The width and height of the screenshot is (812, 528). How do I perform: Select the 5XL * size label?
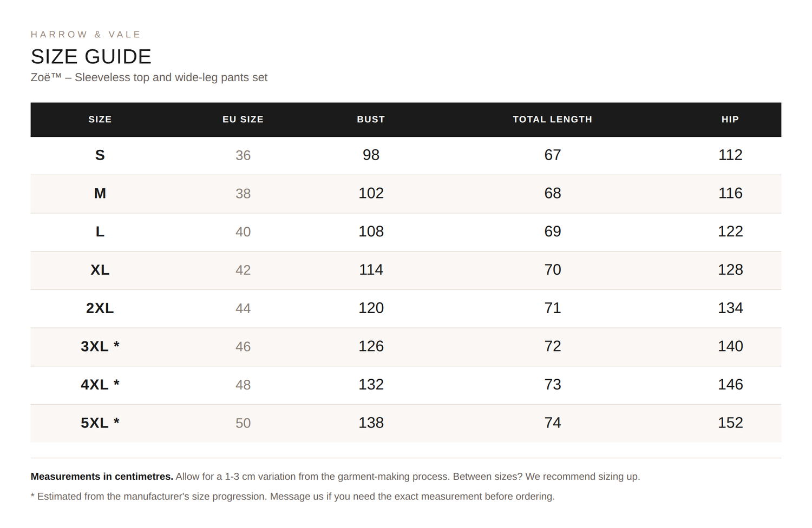pyautogui.click(x=100, y=423)
